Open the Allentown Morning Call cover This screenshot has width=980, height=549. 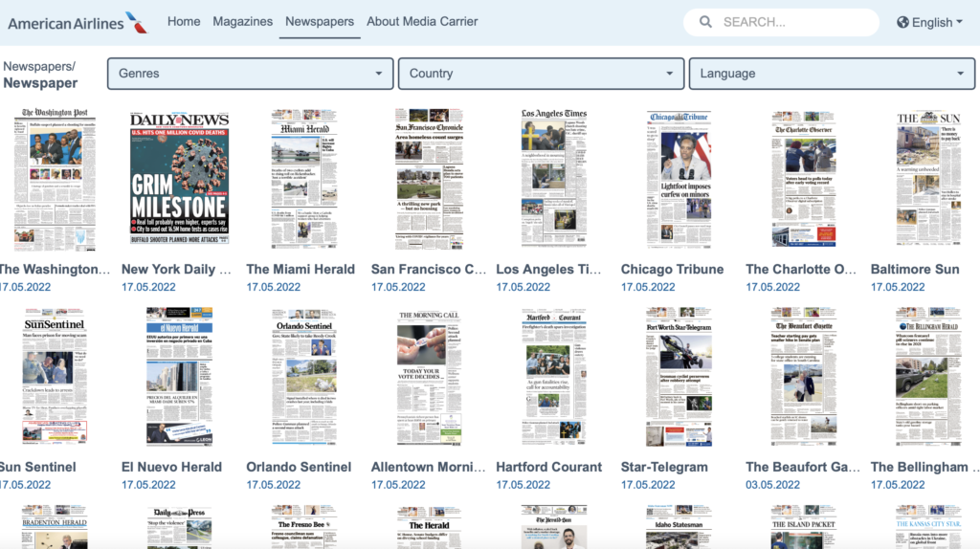tap(429, 377)
